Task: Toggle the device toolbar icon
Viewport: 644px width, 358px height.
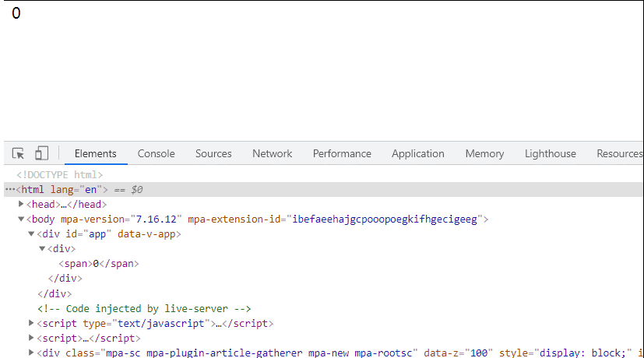Action: pyautogui.click(x=41, y=153)
